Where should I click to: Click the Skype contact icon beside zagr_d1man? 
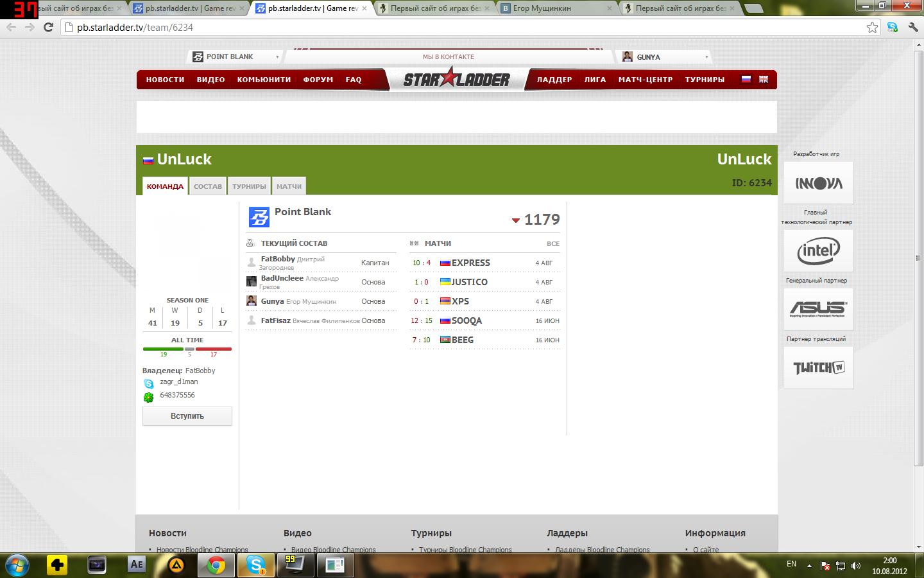[149, 383]
